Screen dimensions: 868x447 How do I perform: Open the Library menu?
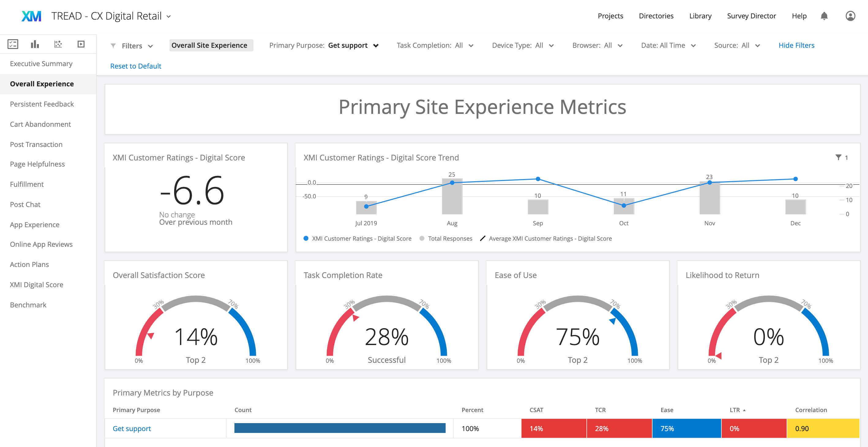point(700,16)
